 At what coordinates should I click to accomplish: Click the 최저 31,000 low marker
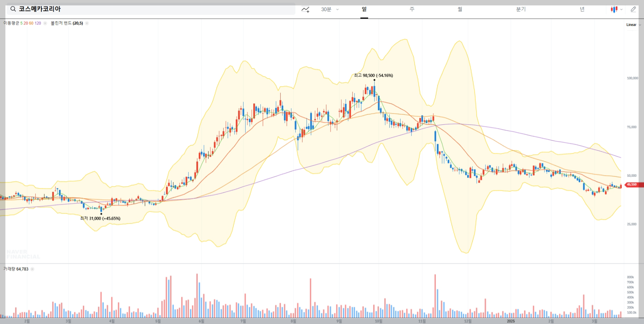click(x=100, y=218)
